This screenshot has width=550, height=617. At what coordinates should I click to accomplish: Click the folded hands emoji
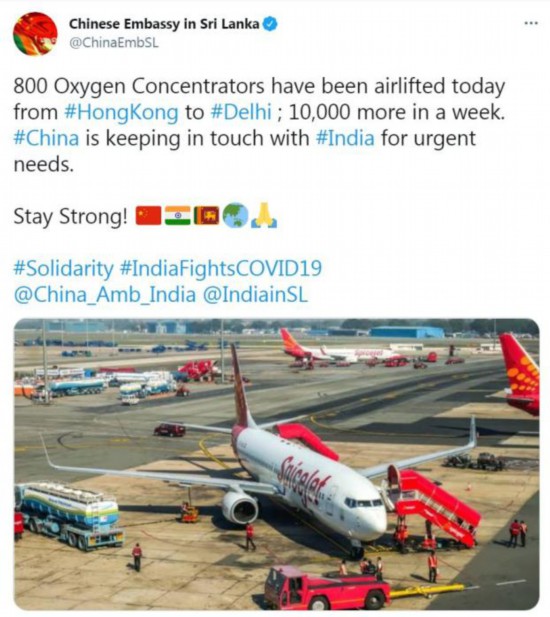click(264, 216)
